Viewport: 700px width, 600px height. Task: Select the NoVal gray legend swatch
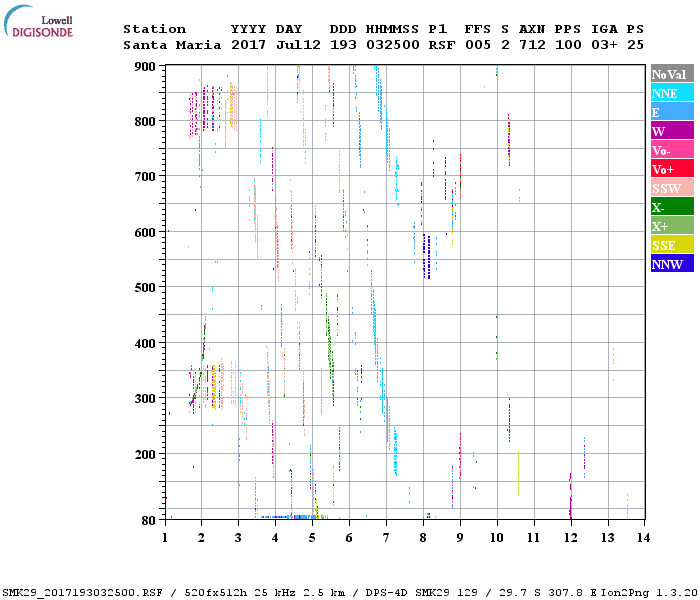pyautogui.click(x=672, y=74)
